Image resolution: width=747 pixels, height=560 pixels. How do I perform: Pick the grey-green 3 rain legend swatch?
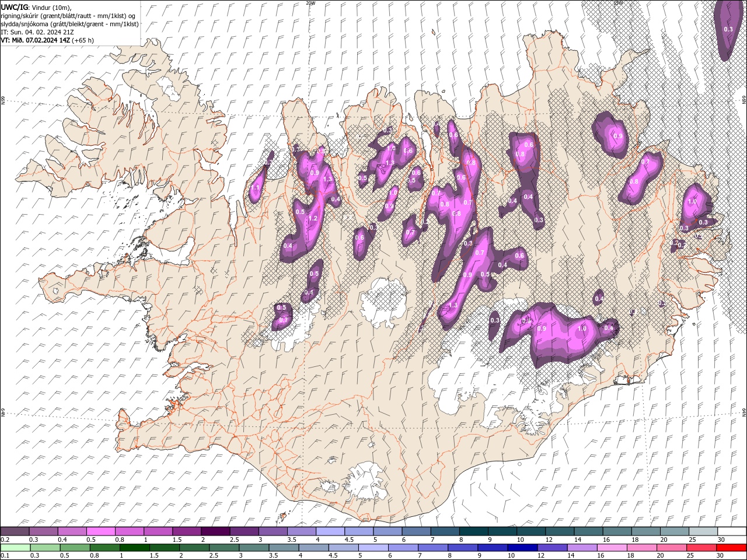253,548
